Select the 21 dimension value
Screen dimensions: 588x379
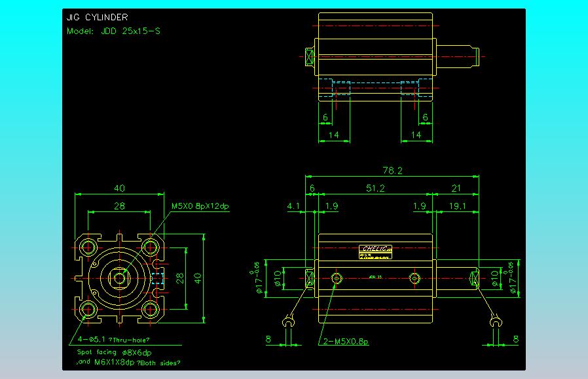pos(456,188)
